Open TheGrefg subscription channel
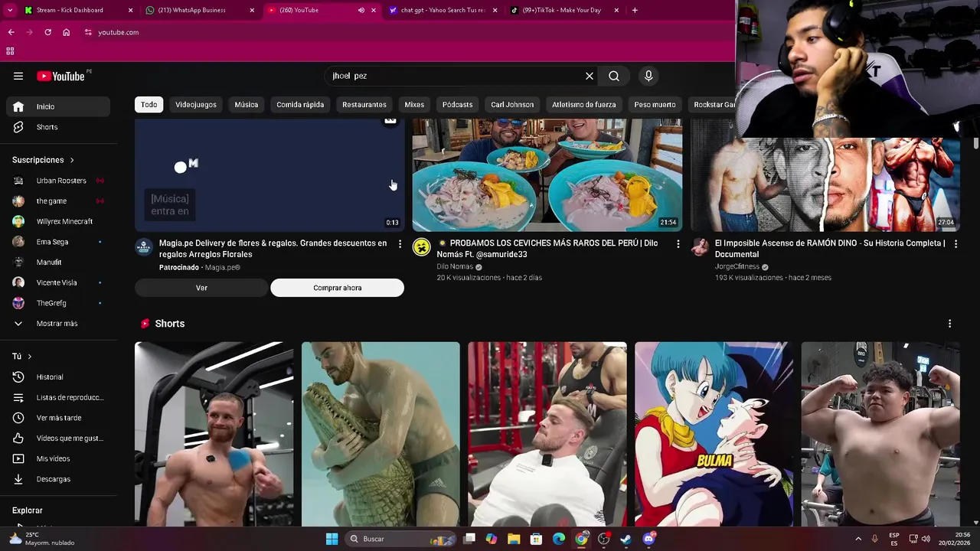This screenshot has height=551, width=980. click(x=58, y=303)
